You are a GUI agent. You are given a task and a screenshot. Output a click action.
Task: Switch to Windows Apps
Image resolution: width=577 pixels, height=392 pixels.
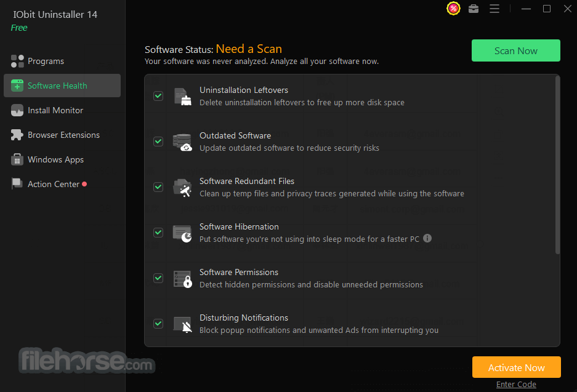pos(62,159)
